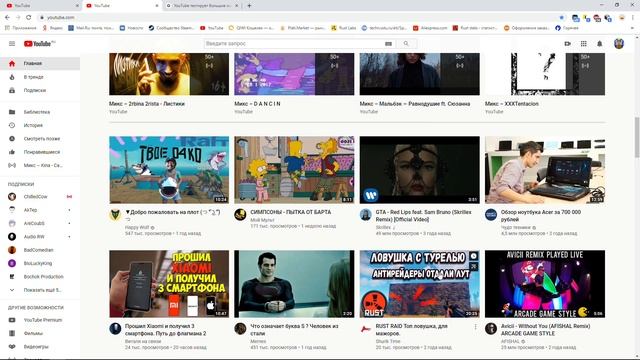Click the GTA Red Lips video title
This screenshot has height=360, width=640.
pos(423,216)
